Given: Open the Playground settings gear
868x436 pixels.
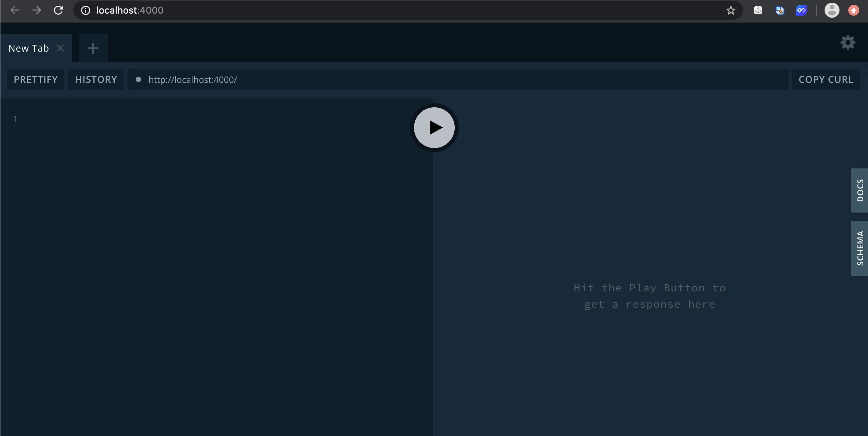Looking at the screenshot, I should 848,43.
